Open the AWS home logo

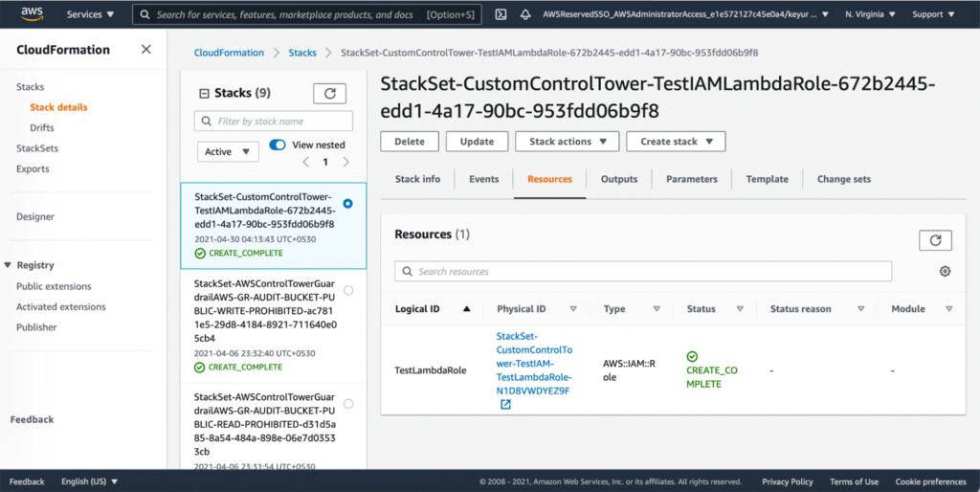point(32,13)
